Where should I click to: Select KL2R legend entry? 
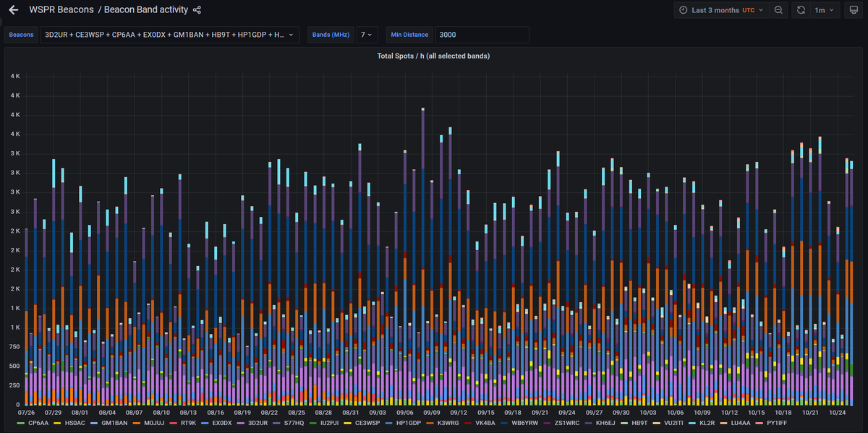[706, 422]
